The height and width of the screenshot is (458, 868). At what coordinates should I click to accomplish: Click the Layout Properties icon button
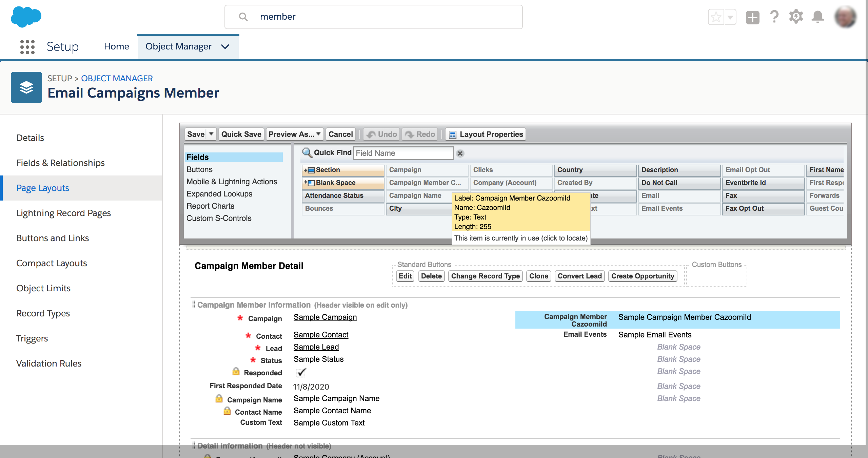pos(486,134)
